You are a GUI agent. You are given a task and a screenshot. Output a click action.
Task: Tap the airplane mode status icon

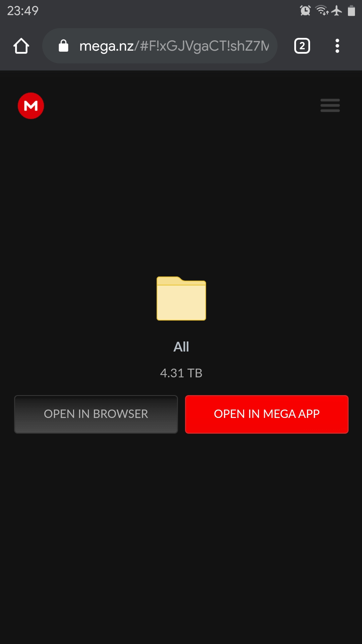[337, 11]
